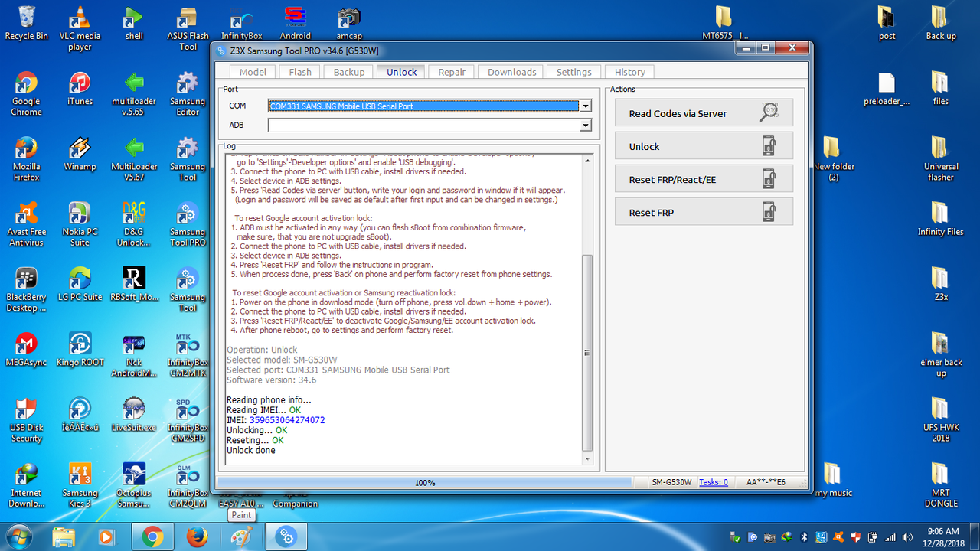
Task: Launch USB Disk Security desktop icon
Action: (26, 420)
